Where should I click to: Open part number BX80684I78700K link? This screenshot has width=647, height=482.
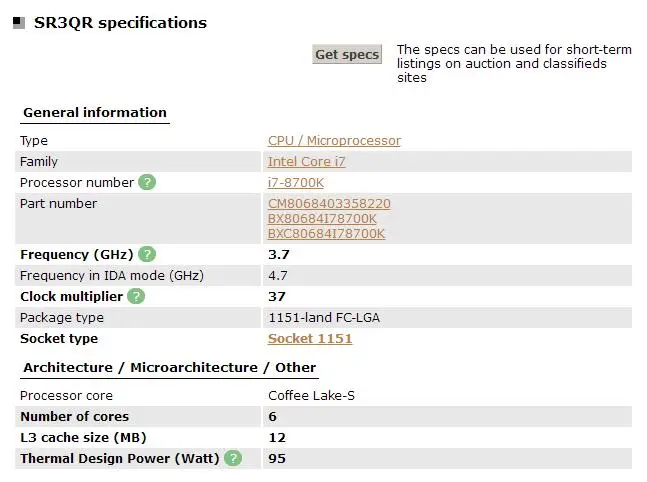[x=322, y=218]
